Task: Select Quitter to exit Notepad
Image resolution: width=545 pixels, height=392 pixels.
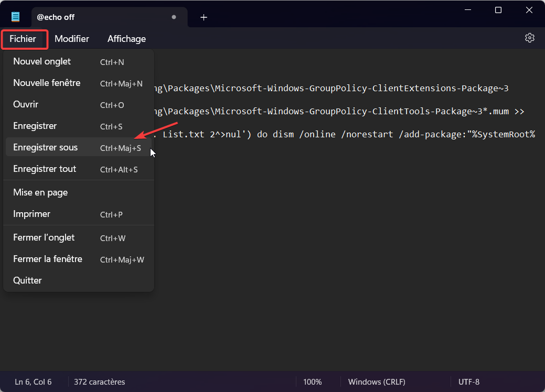Action: [x=79, y=280]
